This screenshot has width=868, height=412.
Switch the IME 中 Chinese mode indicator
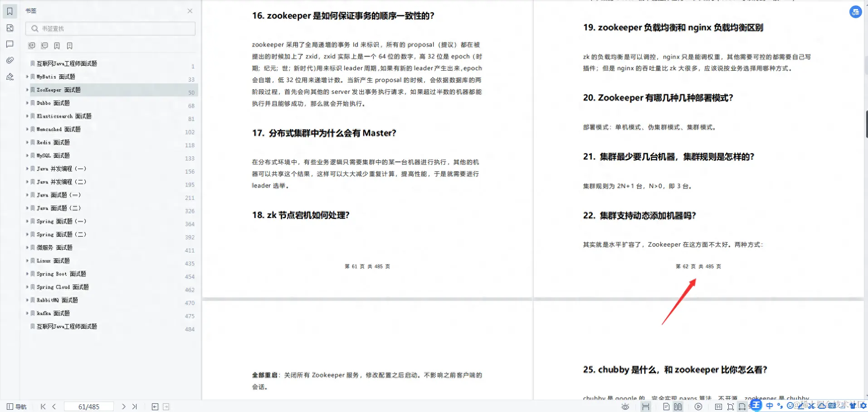point(770,406)
